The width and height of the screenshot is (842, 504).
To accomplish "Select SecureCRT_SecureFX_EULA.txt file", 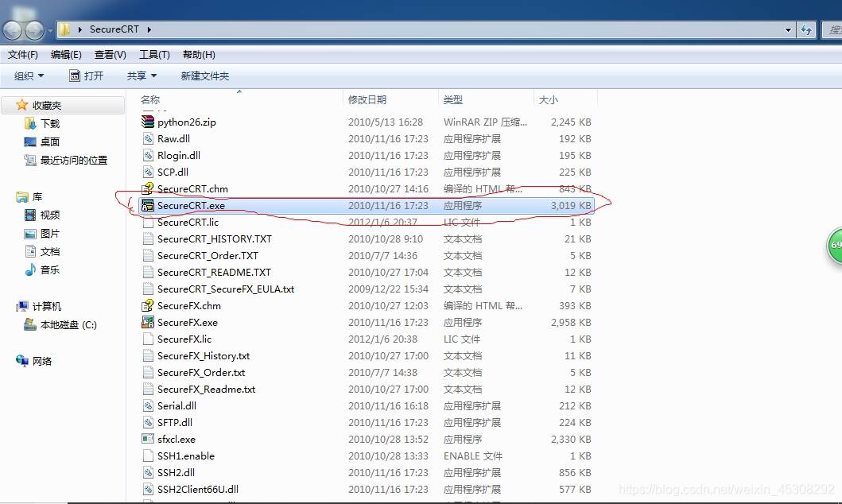I will 226,289.
